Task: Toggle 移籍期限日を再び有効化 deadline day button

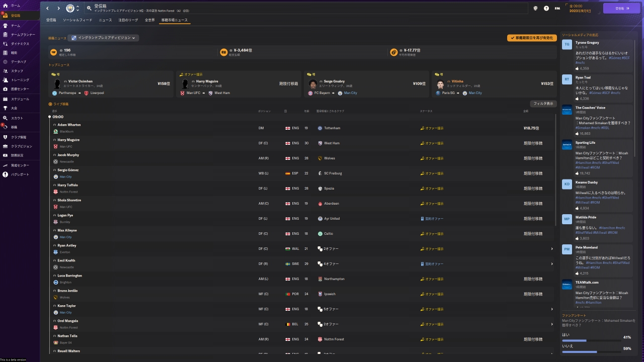Action: (x=532, y=38)
